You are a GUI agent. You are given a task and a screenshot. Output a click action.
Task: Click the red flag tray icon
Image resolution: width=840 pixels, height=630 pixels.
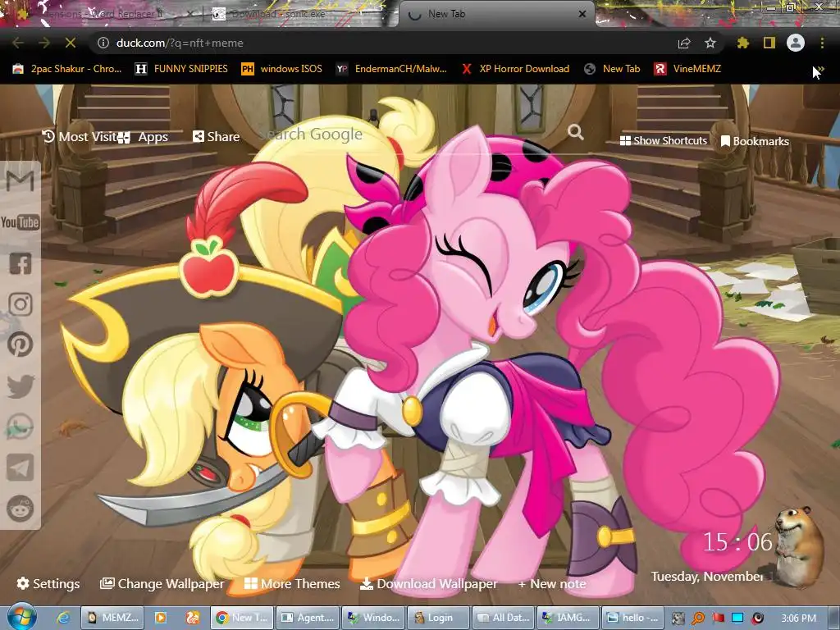coord(718,618)
